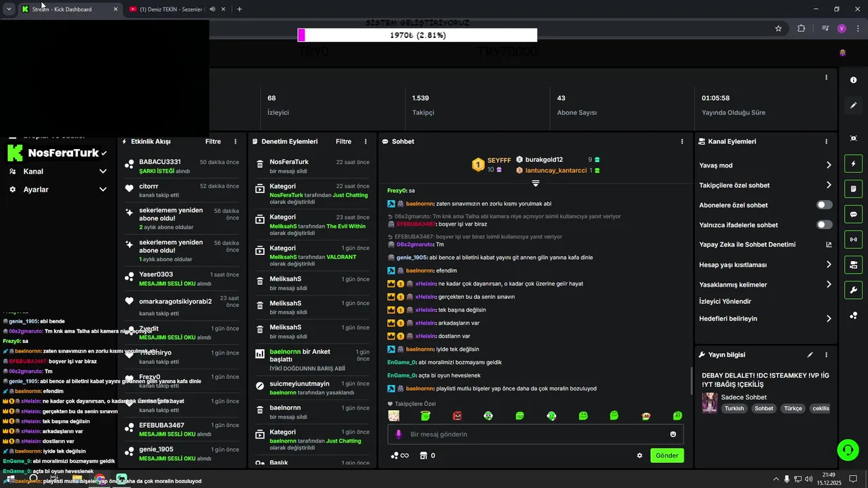Click the Turkish tag in stream info
This screenshot has height=488, width=868.
point(734,409)
